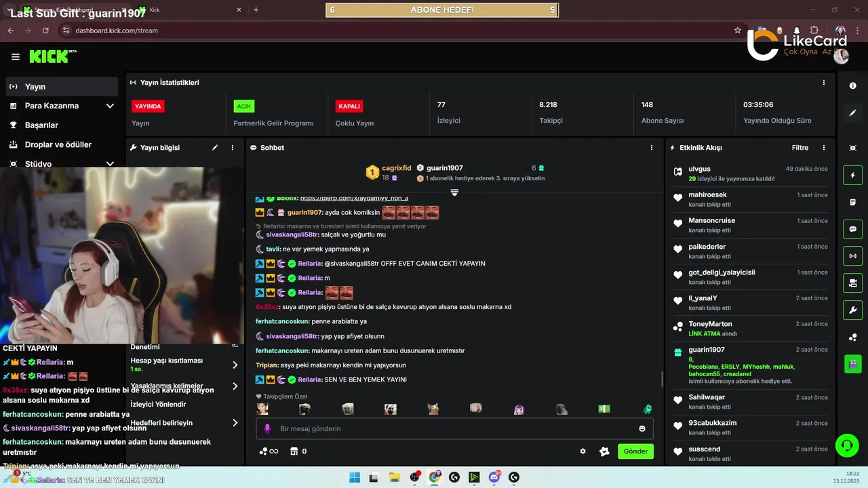Open the Hedefleri belirleyin arrow
Screen dimensions: 868x488
point(235,423)
